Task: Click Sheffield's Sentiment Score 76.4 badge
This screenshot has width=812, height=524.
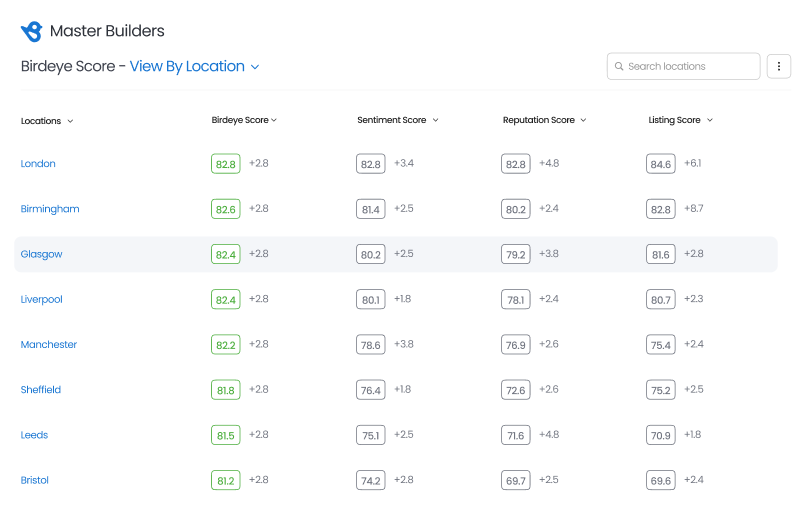Action: (x=371, y=390)
